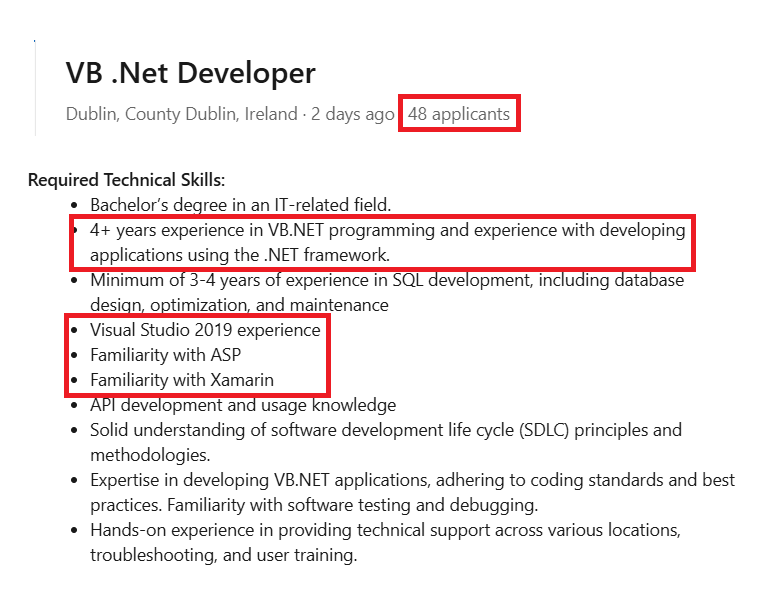This screenshot has width=772, height=592.
Task: Click the software testing and debugging line
Action: pos(314,505)
